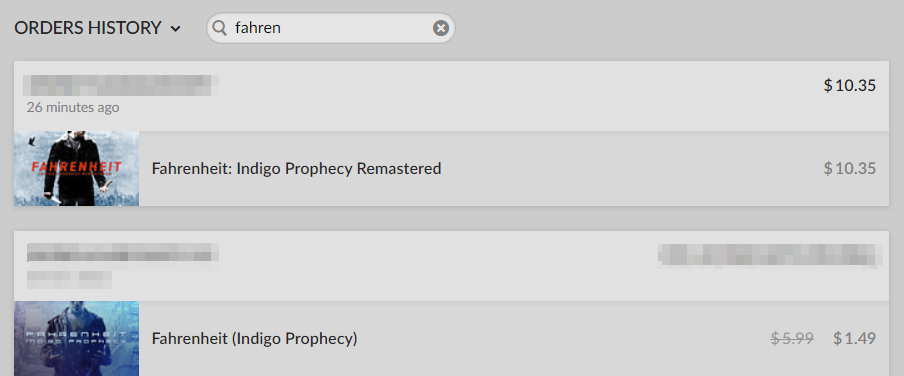Expand the Orders History dropdown chevron
Screen dimensions: 904x376
[176, 29]
